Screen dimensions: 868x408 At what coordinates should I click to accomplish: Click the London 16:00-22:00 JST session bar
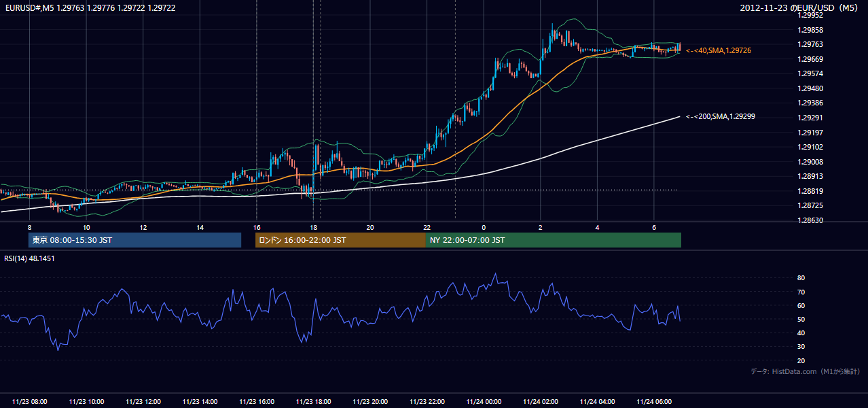tap(340, 240)
